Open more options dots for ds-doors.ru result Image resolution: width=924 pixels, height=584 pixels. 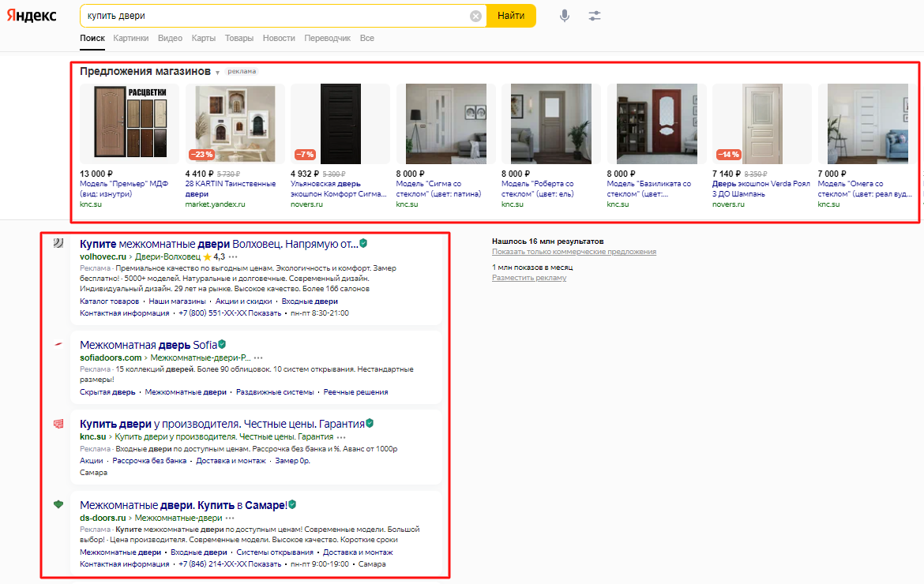click(x=230, y=518)
